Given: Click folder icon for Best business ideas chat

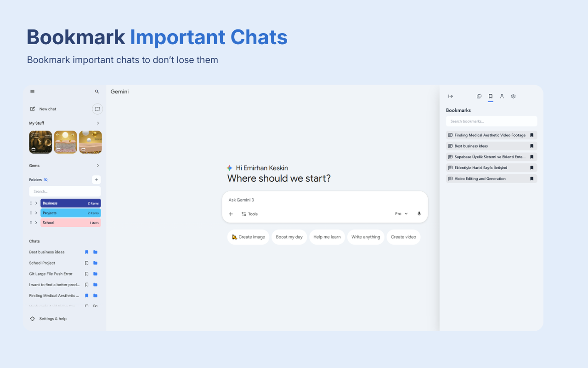Looking at the screenshot, I should click(95, 252).
